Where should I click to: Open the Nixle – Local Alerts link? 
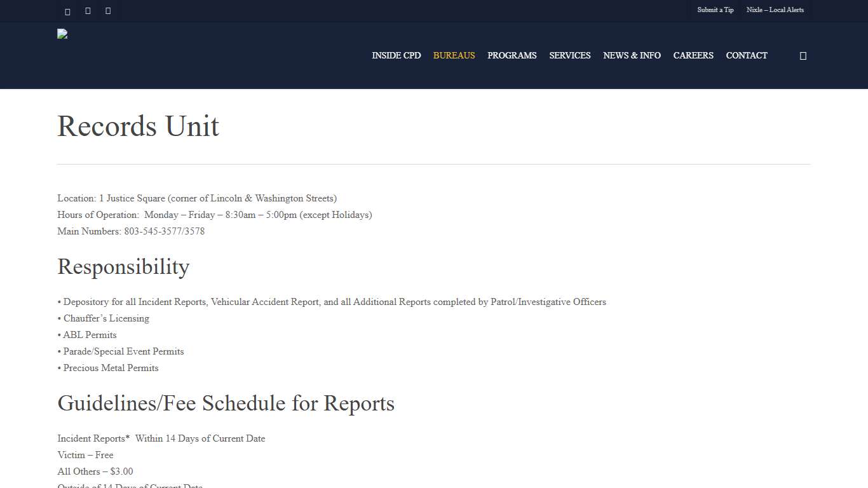[x=775, y=10]
